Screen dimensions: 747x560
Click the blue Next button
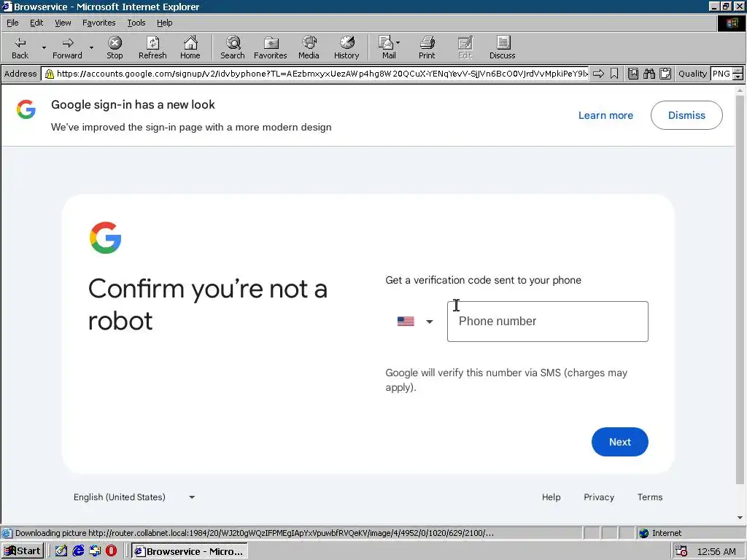click(620, 442)
